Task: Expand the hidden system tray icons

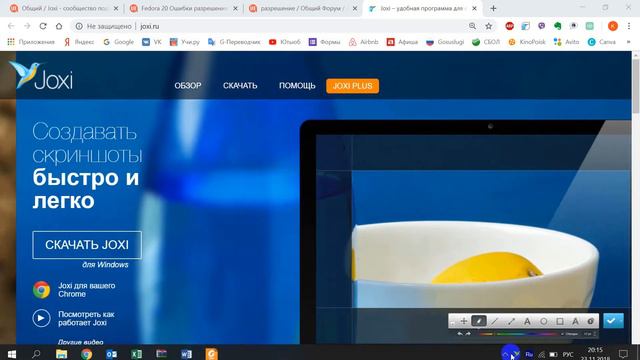Action: [505, 354]
